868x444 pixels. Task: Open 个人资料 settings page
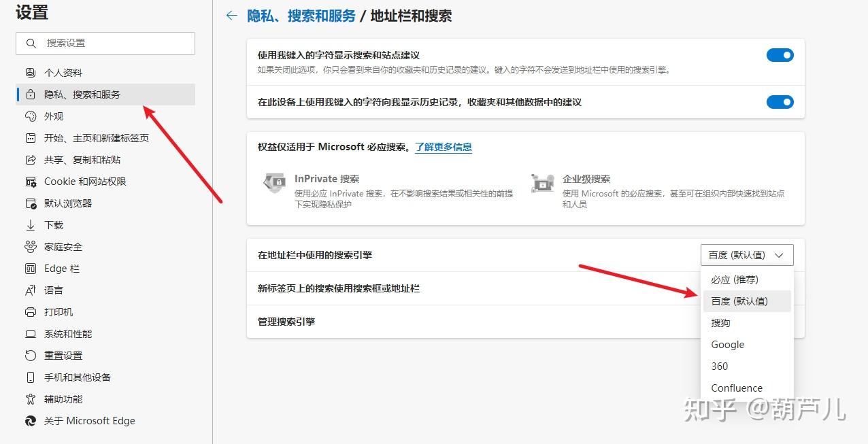(x=105, y=73)
